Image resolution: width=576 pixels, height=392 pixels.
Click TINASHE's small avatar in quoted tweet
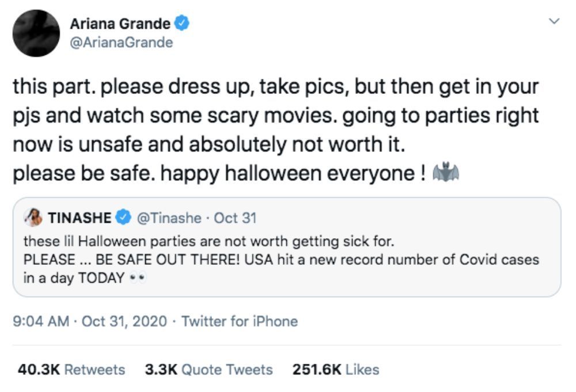coord(33,218)
